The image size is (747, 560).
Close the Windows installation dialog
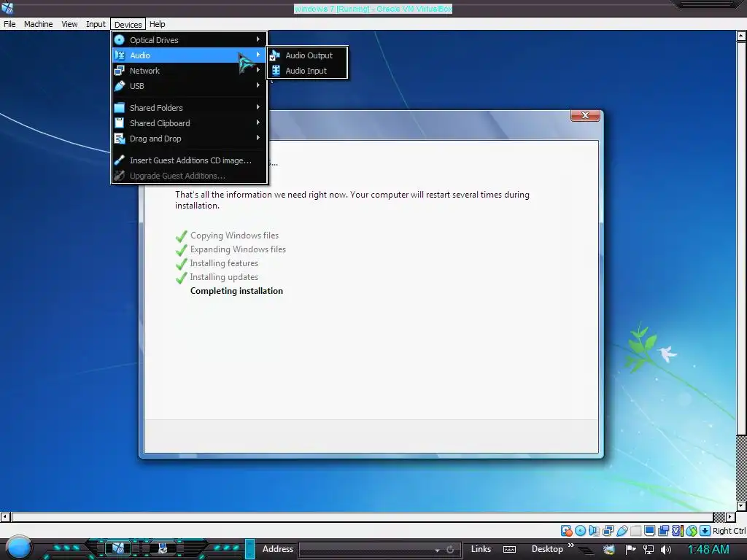point(585,115)
